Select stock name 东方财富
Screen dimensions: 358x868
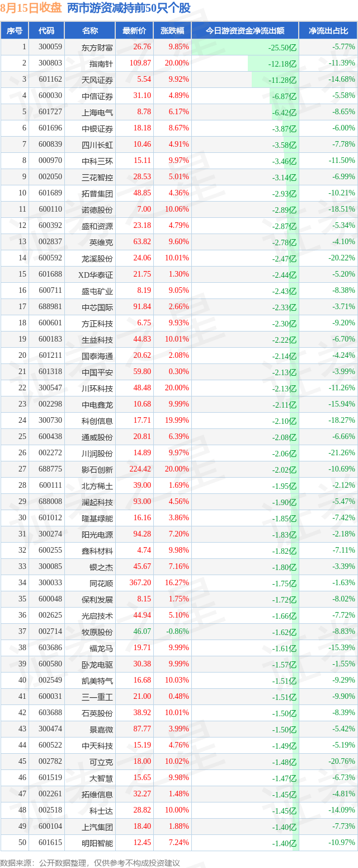coord(97,47)
